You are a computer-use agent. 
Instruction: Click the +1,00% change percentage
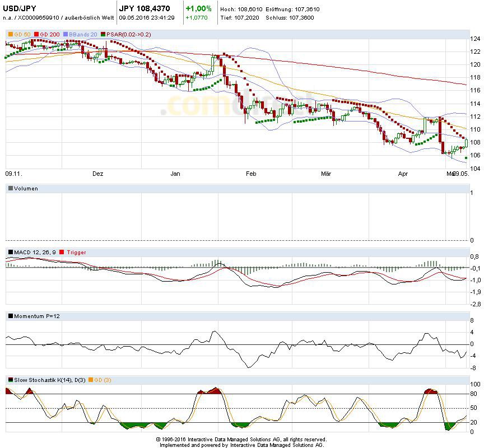pyautogui.click(x=199, y=8)
